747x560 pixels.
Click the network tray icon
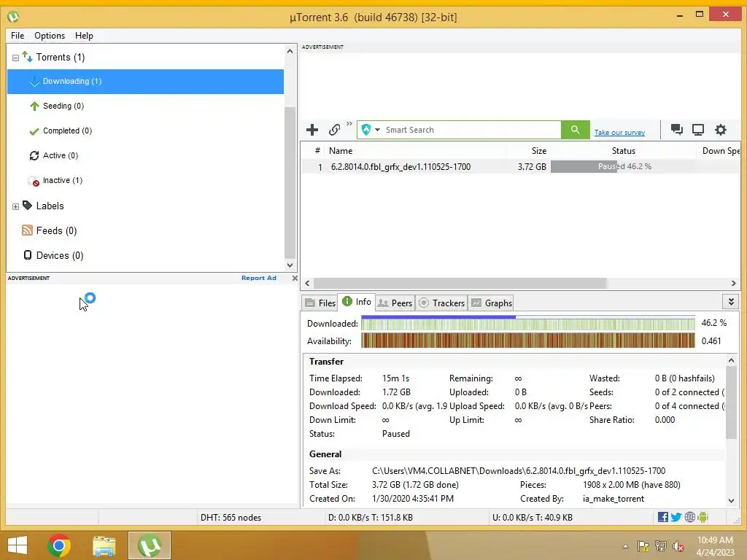pos(661,546)
